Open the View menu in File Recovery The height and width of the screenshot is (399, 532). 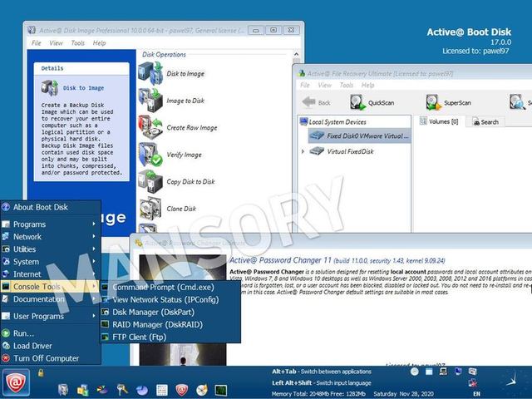click(x=325, y=85)
